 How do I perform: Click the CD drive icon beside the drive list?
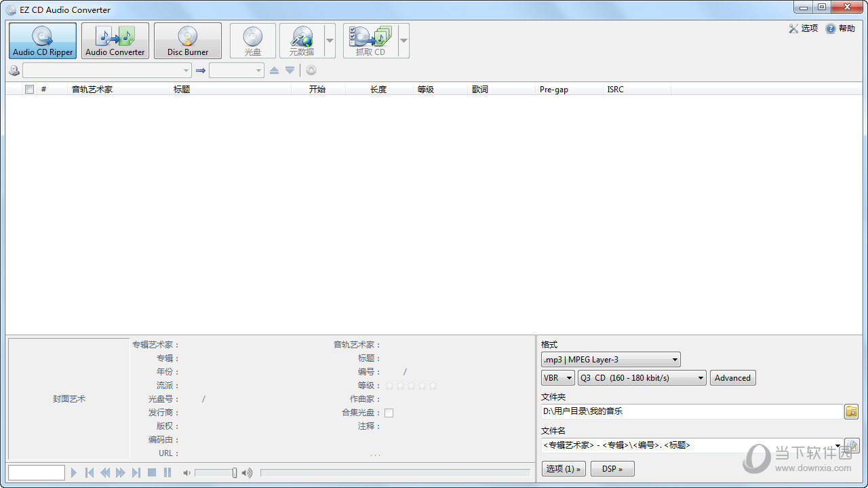14,70
